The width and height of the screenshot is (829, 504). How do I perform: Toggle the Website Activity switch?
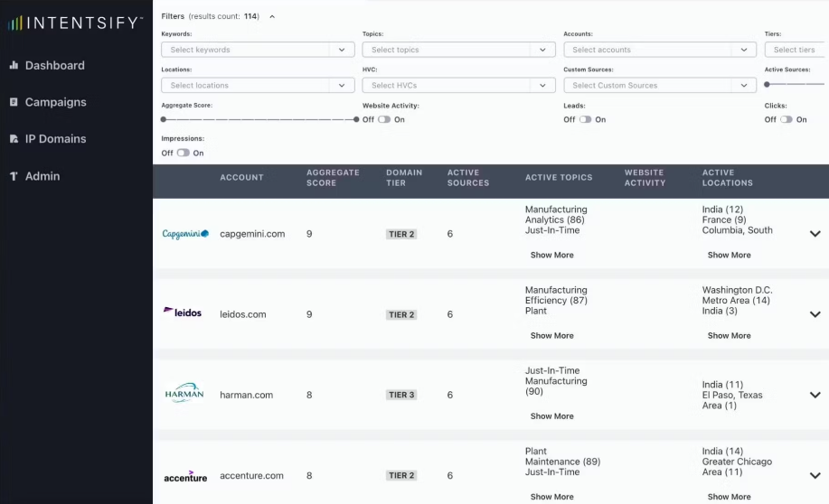[x=384, y=119]
